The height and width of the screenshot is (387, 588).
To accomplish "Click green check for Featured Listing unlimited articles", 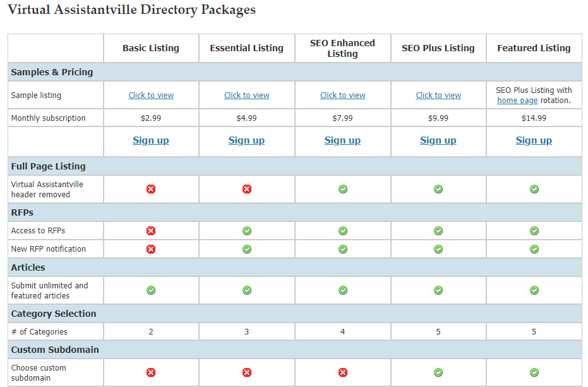I will (x=534, y=290).
